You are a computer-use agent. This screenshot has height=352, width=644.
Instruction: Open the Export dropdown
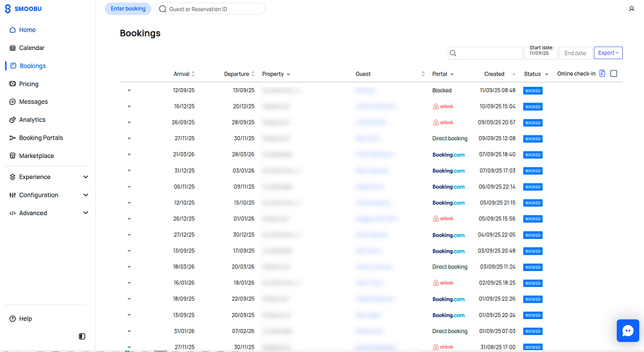coord(609,53)
